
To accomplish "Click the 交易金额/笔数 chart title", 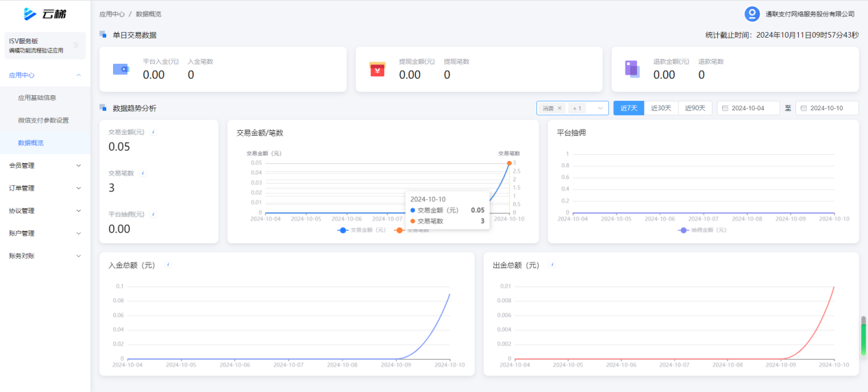I will pos(260,132).
